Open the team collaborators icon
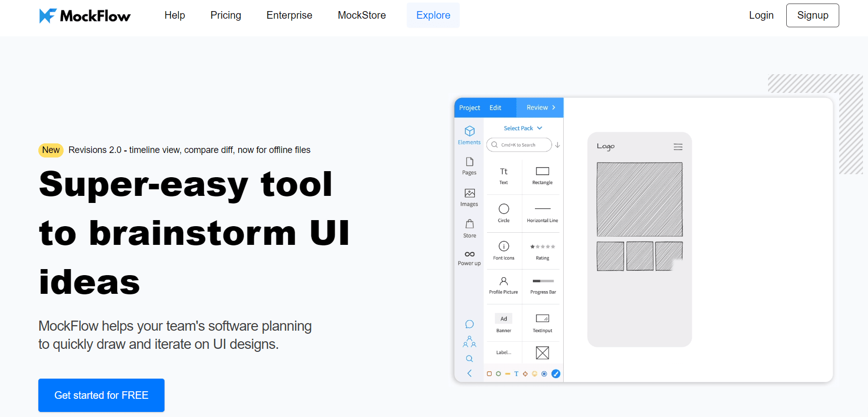This screenshot has height=417, width=868. click(x=469, y=342)
